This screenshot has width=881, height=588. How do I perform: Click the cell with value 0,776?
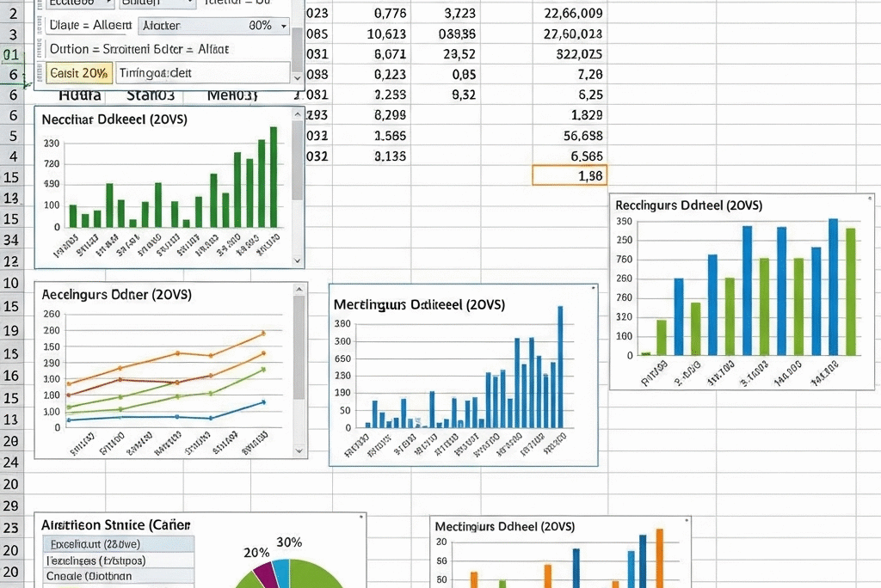[x=372, y=13]
